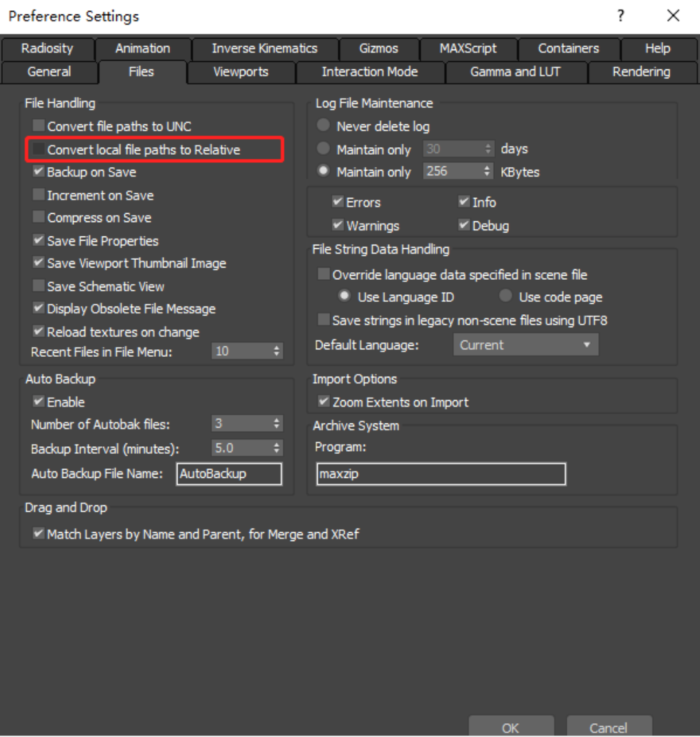700x737 pixels.
Task: Click the Archive System Program field
Action: (441, 474)
